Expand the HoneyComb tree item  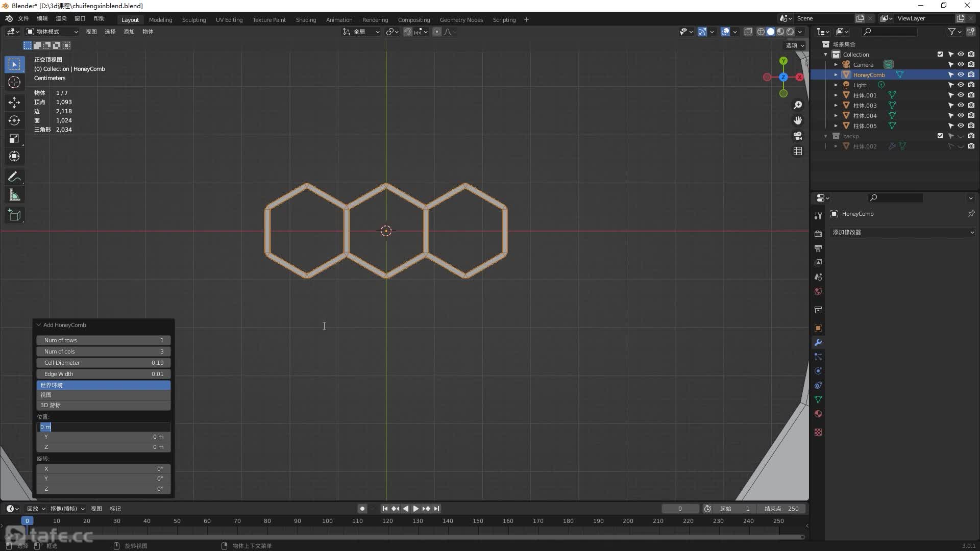pos(836,75)
